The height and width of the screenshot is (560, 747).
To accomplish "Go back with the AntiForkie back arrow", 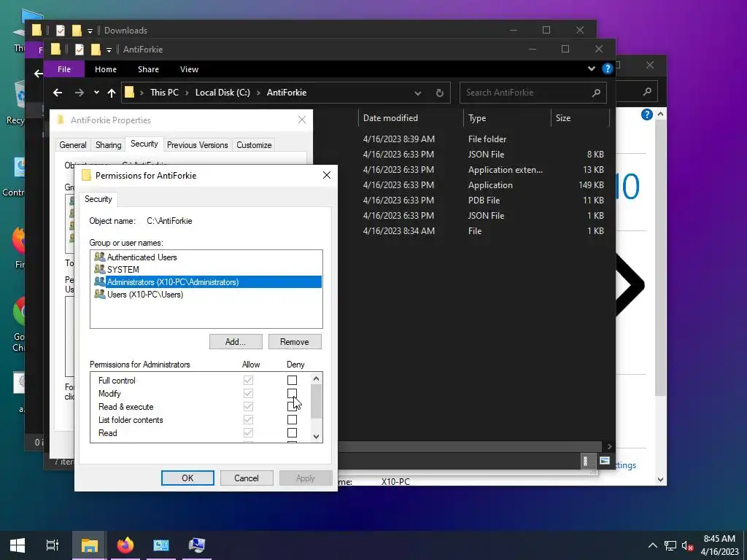I will pos(58,93).
